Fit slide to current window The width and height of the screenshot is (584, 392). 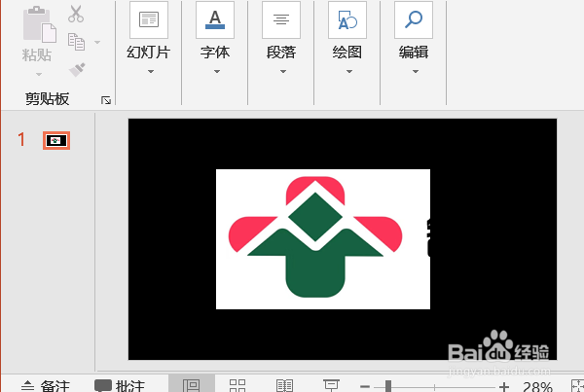click(x=577, y=386)
